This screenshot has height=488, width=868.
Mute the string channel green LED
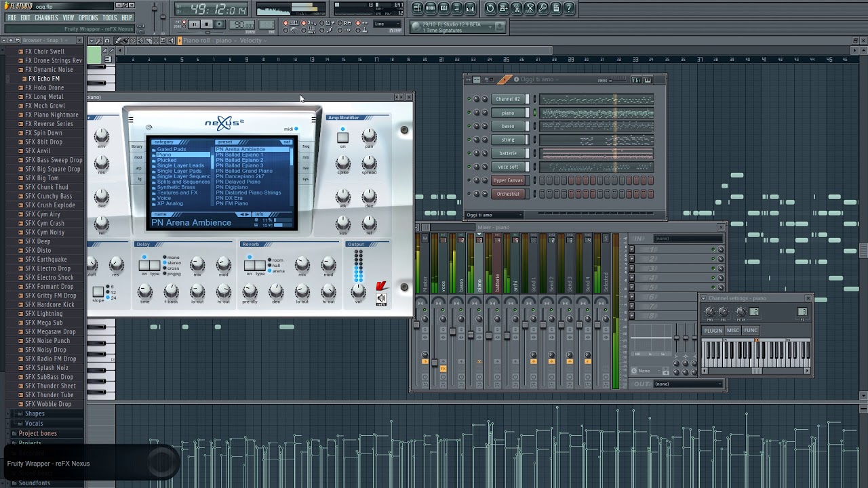469,140
